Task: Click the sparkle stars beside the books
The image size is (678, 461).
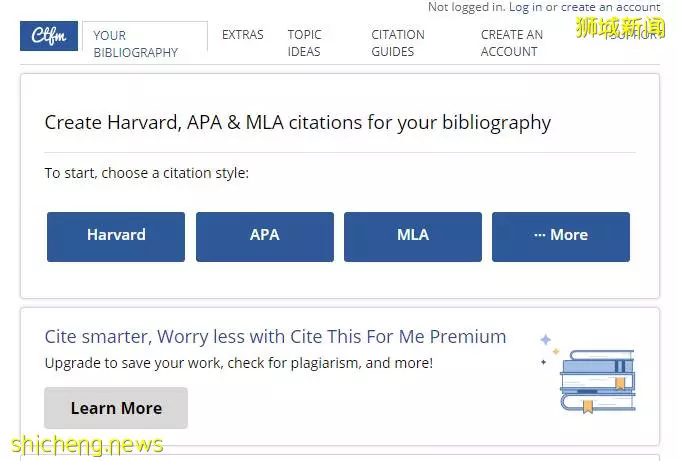Action: coord(548,349)
